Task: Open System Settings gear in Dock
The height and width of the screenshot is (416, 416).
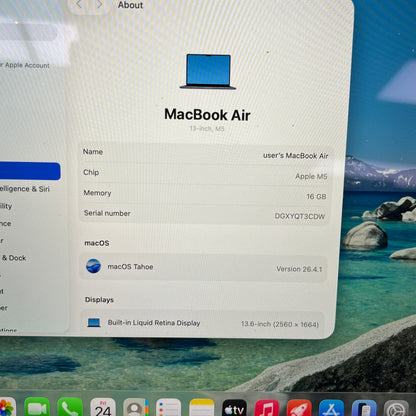Action: click(396, 408)
